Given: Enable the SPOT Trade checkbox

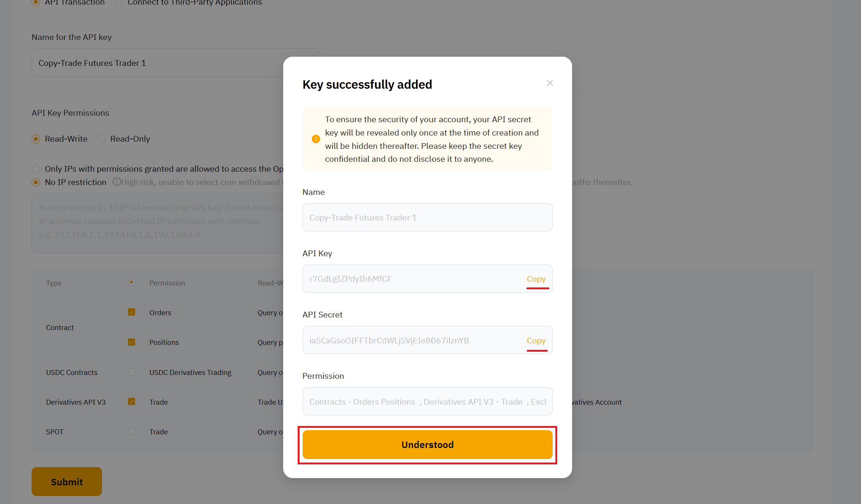Looking at the screenshot, I should 131,431.
